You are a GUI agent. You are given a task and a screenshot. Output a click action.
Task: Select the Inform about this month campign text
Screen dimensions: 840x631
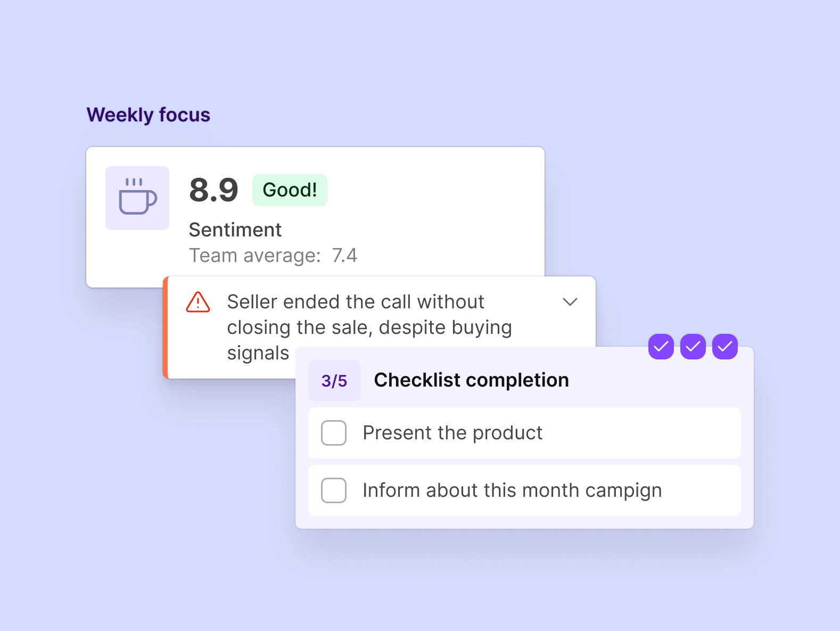pos(512,490)
